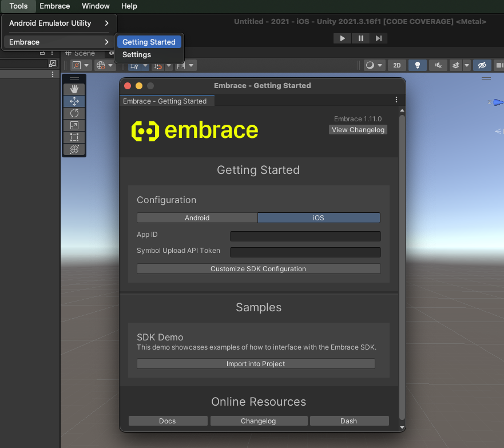The image size is (504, 448).
Task: Open the Tools menu
Action: pyautogui.click(x=18, y=6)
